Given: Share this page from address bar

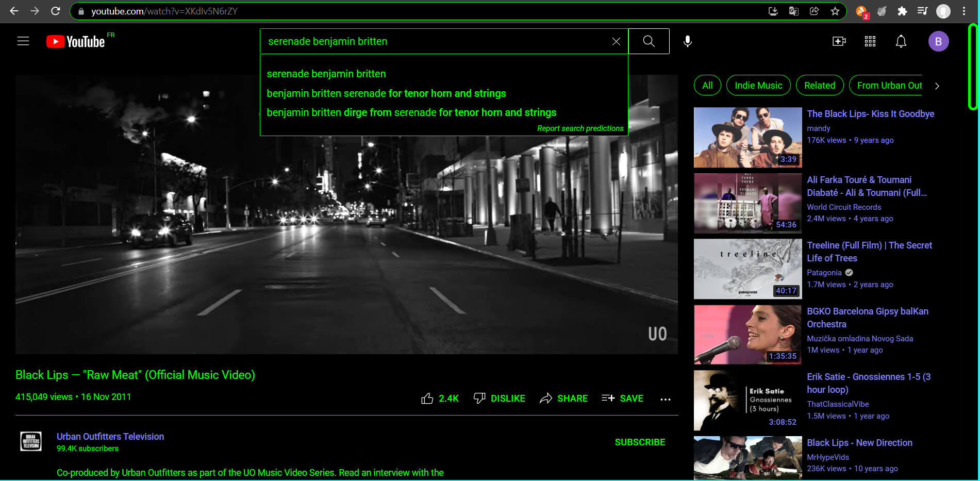Looking at the screenshot, I should [x=815, y=11].
